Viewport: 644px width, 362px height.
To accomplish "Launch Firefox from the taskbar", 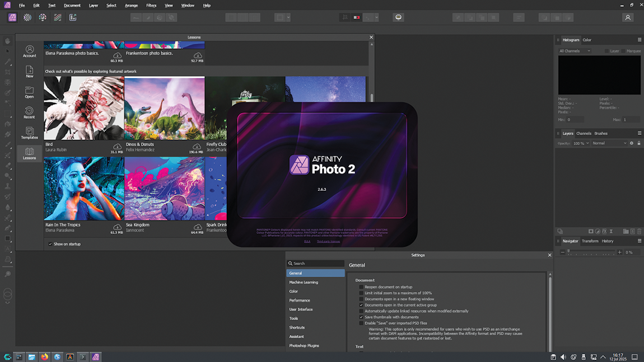I will coord(45,356).
